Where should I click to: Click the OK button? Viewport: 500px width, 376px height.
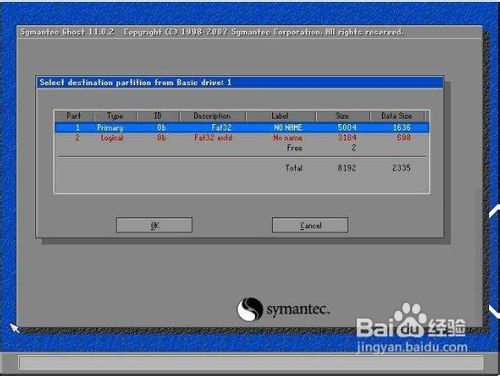point(154,225)
